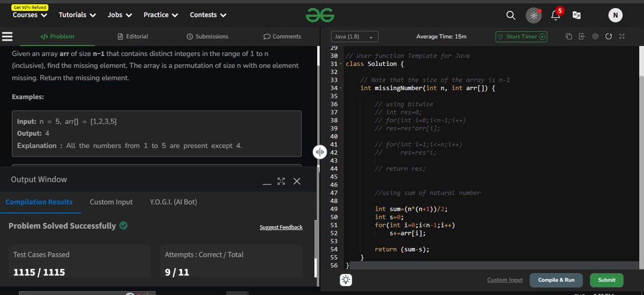Click the 'int missingNumber(int n, int arr[])' line
The image size is (644, 295).
click(427, 88)
